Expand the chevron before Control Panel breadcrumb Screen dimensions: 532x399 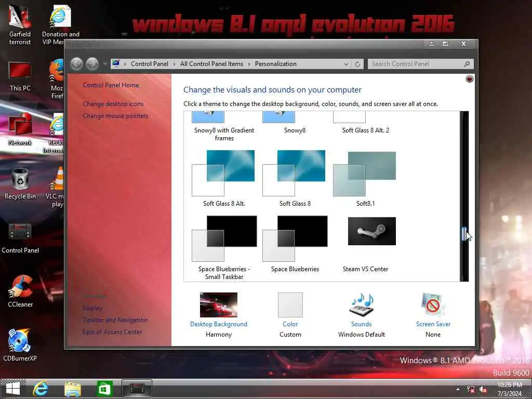click(x=125, y=64)
